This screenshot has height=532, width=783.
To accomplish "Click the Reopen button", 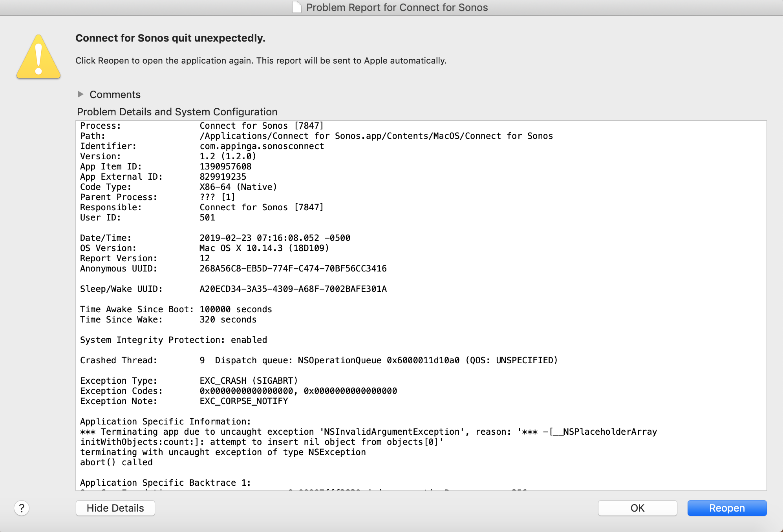I will coord(727,508).
